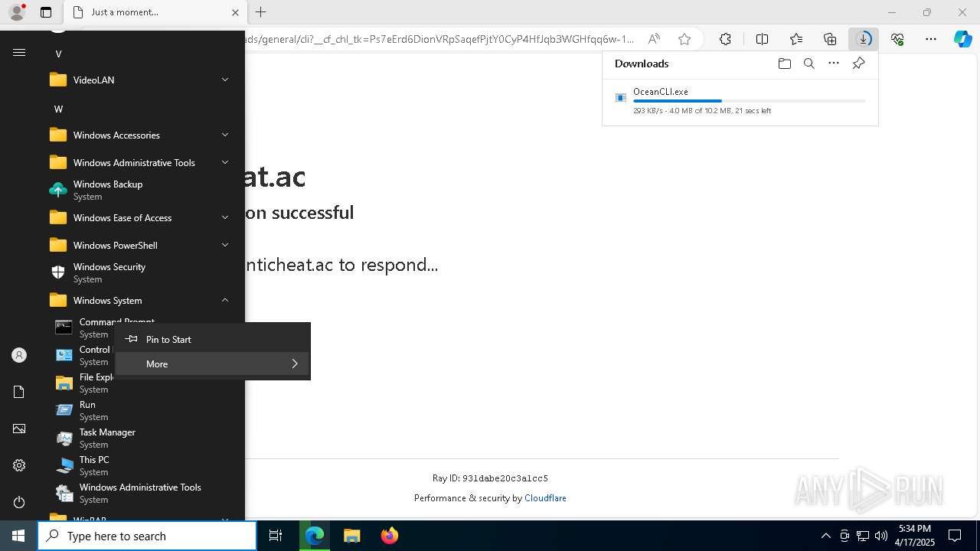The image size is (980, 551).
Task: Click the Read aloud icon
Action: (654, 39)
